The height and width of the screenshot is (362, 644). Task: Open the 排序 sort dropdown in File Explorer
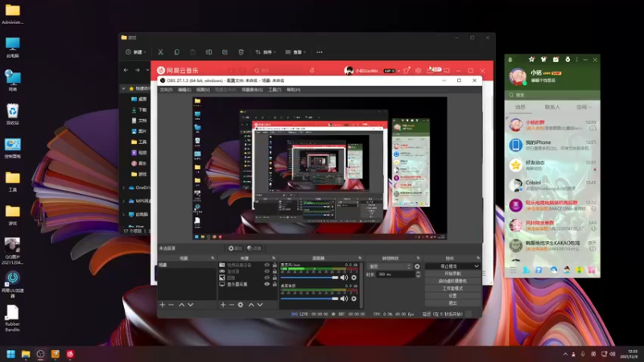click(x=266, y=52)
